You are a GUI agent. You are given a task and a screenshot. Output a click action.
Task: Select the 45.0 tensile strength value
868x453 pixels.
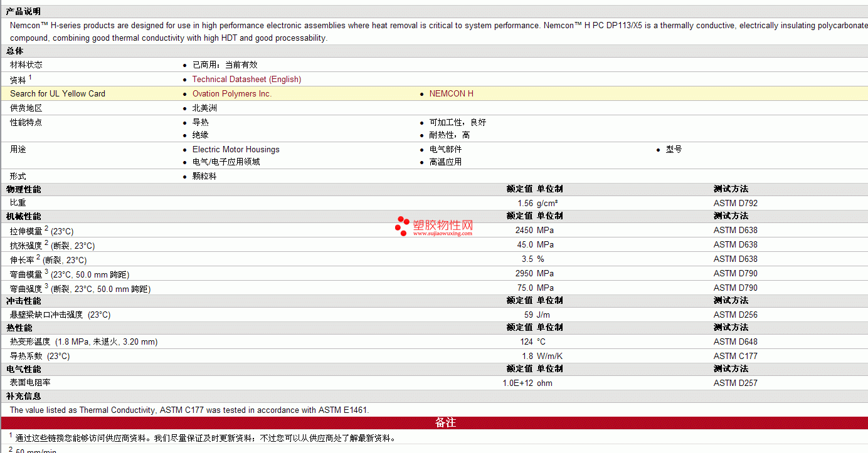click(526, 245)
